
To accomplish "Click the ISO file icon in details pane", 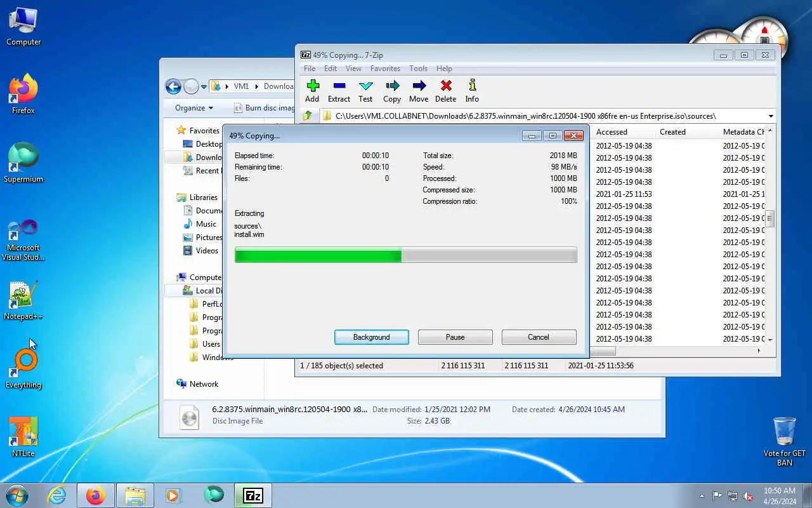I will 190,416.
